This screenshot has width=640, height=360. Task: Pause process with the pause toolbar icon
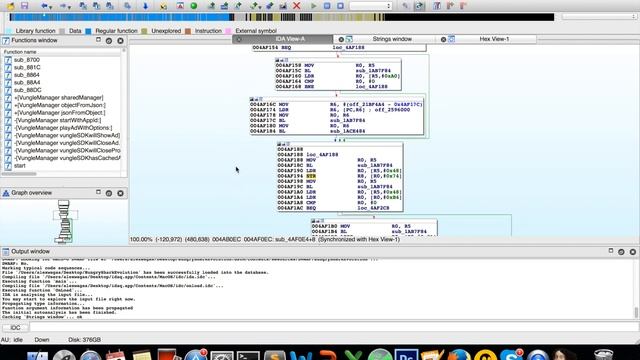coord(327,6)
